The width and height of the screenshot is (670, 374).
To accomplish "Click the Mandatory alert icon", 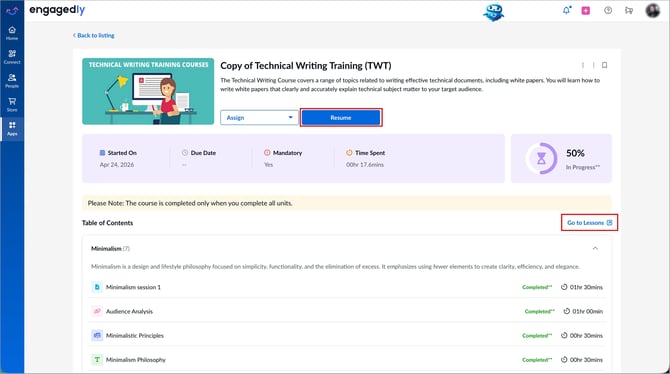I will [x=267, y=153].
